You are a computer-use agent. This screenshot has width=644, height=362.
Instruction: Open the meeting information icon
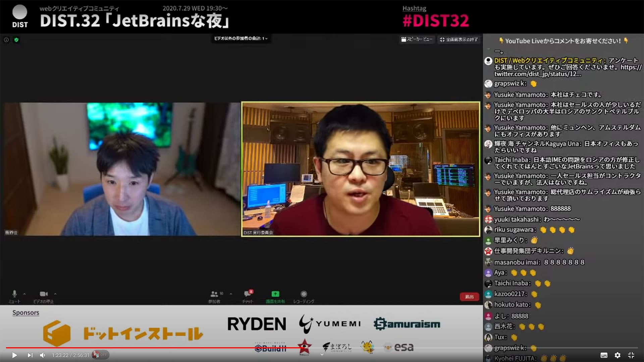(6, 40)
